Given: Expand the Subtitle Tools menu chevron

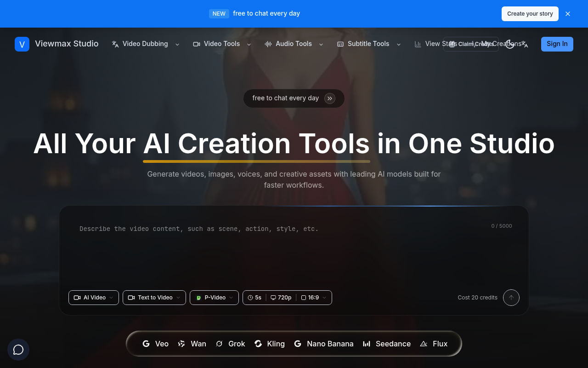Looking at the screenshot, I should point(399,44).
